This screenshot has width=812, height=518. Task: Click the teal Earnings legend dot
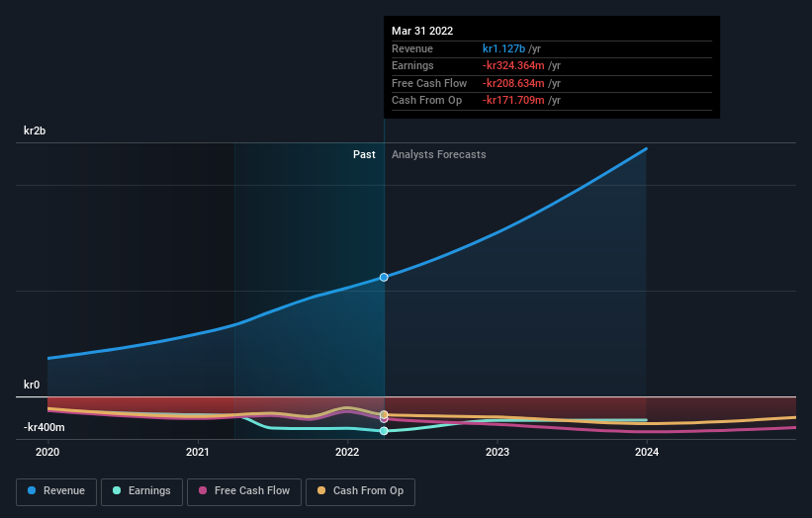tap(117, 490)
